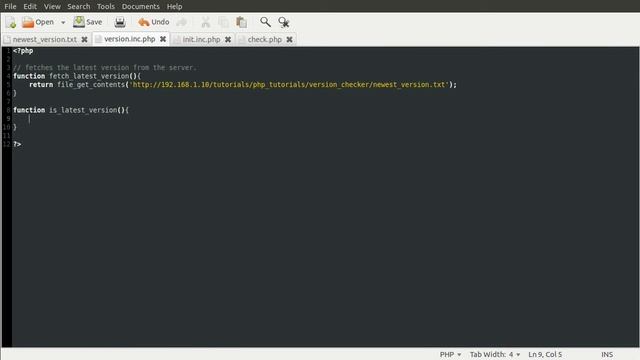Viewport: 640px width, 360px height.
Task: Open the find-and-replace tool icon
Action: [x=284, y=22]
